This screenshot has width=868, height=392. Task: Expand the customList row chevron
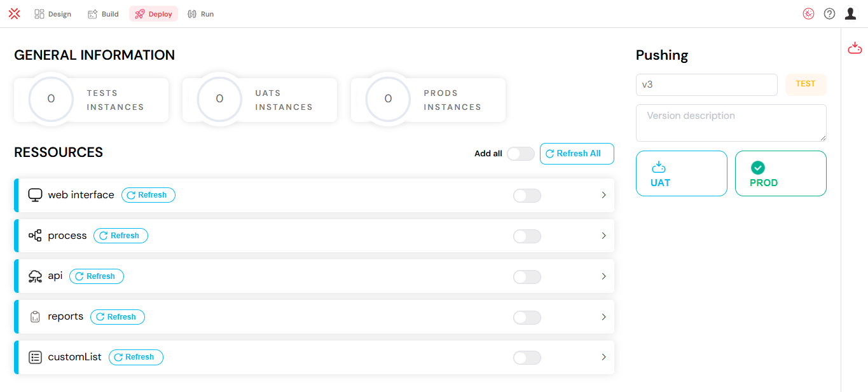(x=603, y=358)
